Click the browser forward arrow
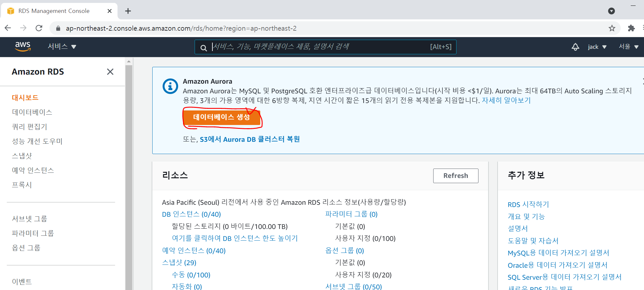The width and height of the screenshot is (644, 290). pos(23,28)
